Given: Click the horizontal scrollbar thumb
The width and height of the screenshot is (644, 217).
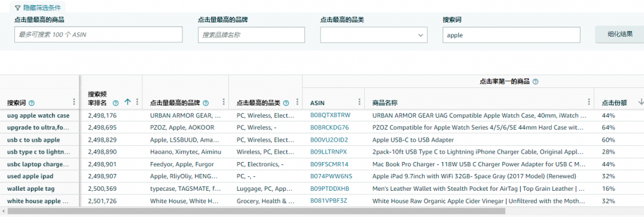Looking at the screenshot, I should pyautogui.click(x=257, y=211).
